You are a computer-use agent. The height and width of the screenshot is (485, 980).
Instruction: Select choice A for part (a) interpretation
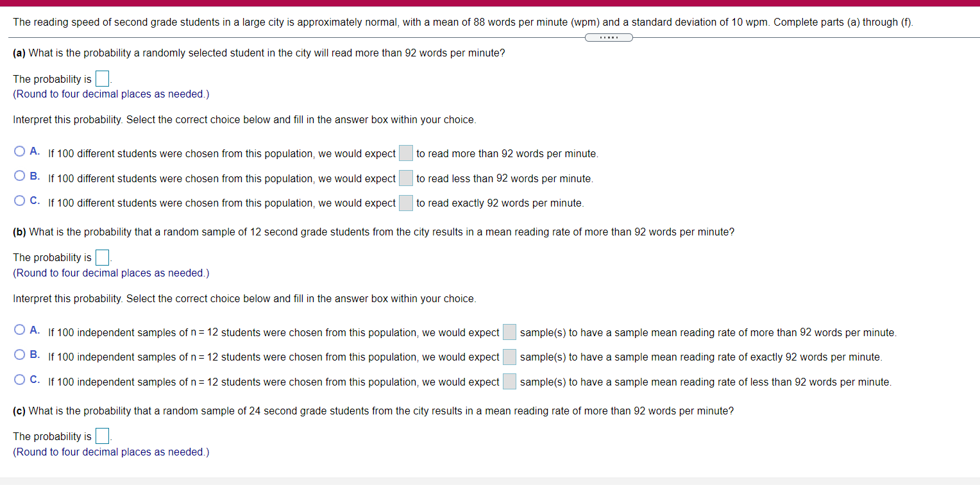click(x=19, y=150)
